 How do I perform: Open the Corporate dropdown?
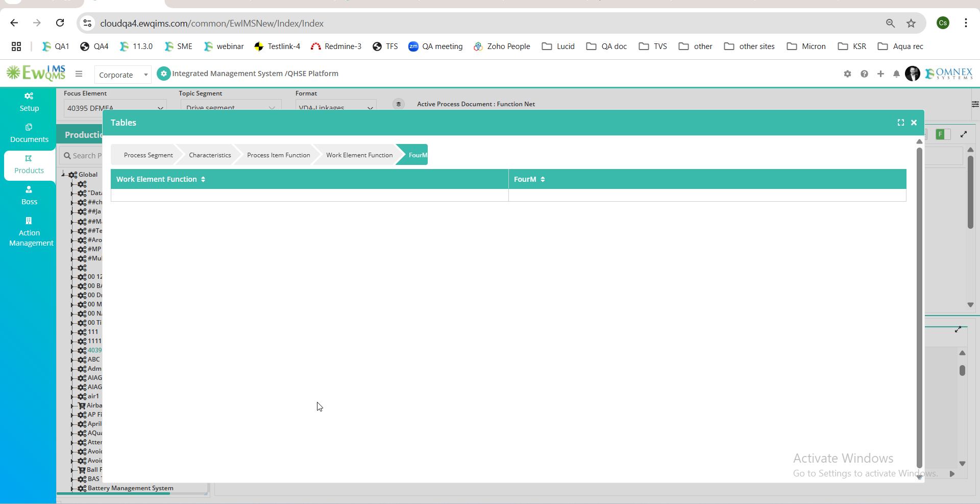[x=122, y=75]
